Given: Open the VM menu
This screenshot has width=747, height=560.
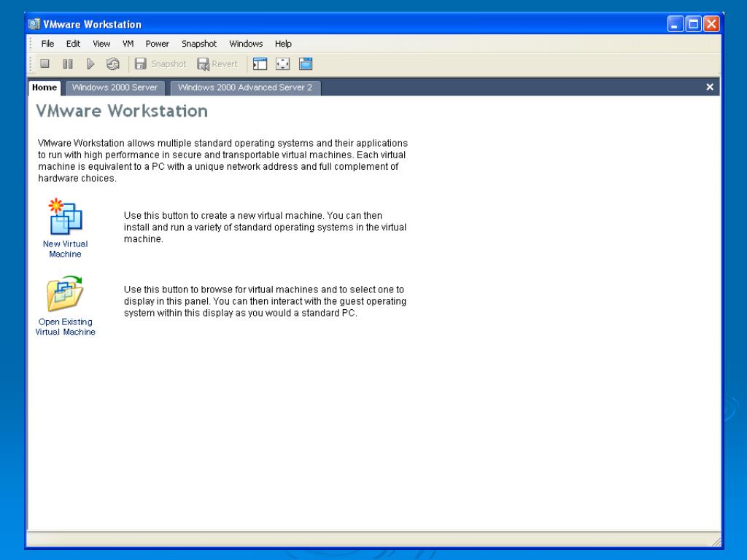Looking at the screenshot, I should pyautogui.click(x=128, y=44).
